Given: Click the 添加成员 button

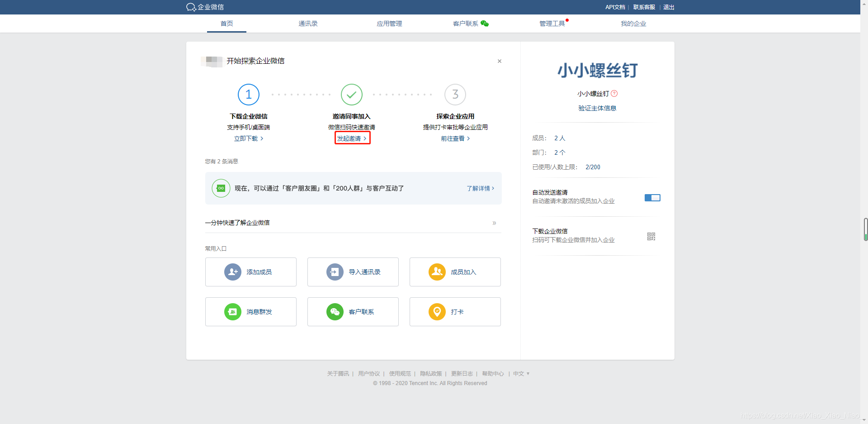Looking at the screenshot, I should click(x=251, y=272).
